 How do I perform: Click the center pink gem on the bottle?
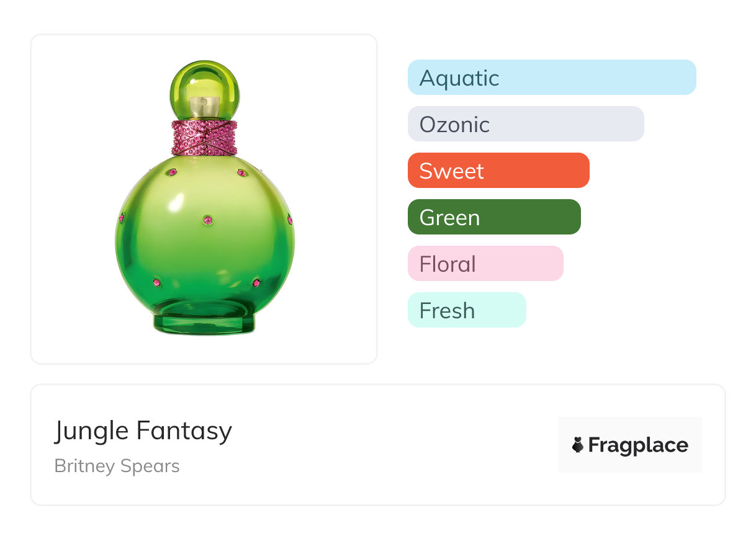[207, 220]
